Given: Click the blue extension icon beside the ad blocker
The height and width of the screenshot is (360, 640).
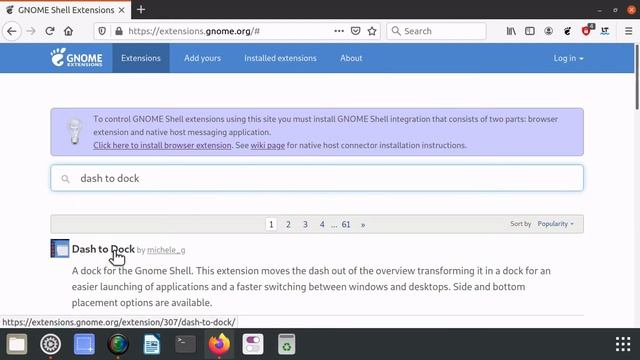Looking at the screenshot, I should (605, 31).
